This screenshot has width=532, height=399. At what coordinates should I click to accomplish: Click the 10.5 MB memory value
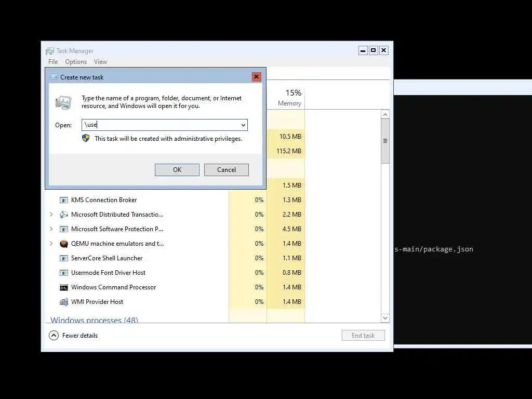pos(290,137)
